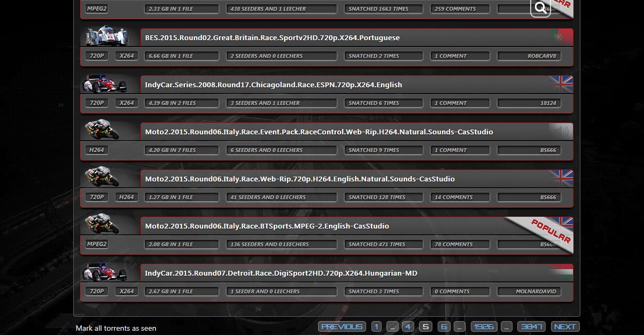Image resolution: width=644 pixels, height=335 pixels.
Task: Go to page 1
Action: [376, 326]
